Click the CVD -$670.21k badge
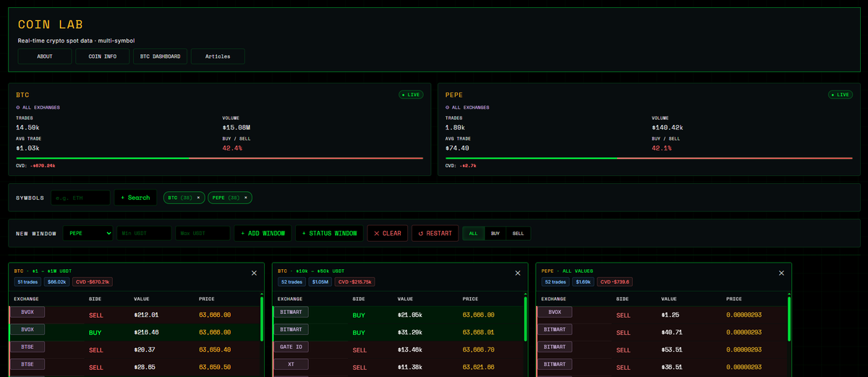868x377 pixels. [x=92, y=281]
